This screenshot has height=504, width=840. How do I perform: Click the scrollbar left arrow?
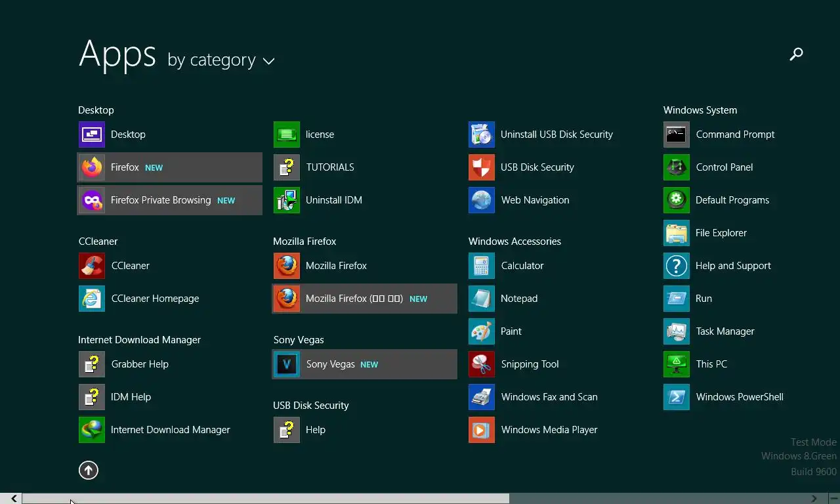coord(14,499)
